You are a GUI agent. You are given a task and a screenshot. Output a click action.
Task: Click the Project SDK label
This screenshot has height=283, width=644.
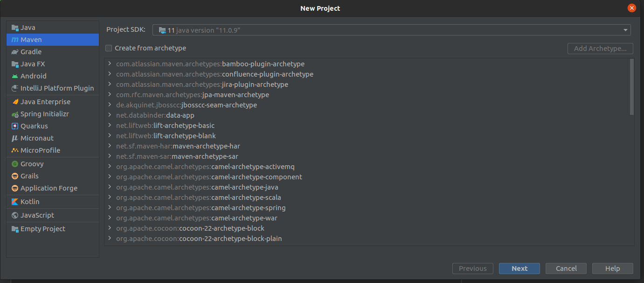[x=126, y=29]
